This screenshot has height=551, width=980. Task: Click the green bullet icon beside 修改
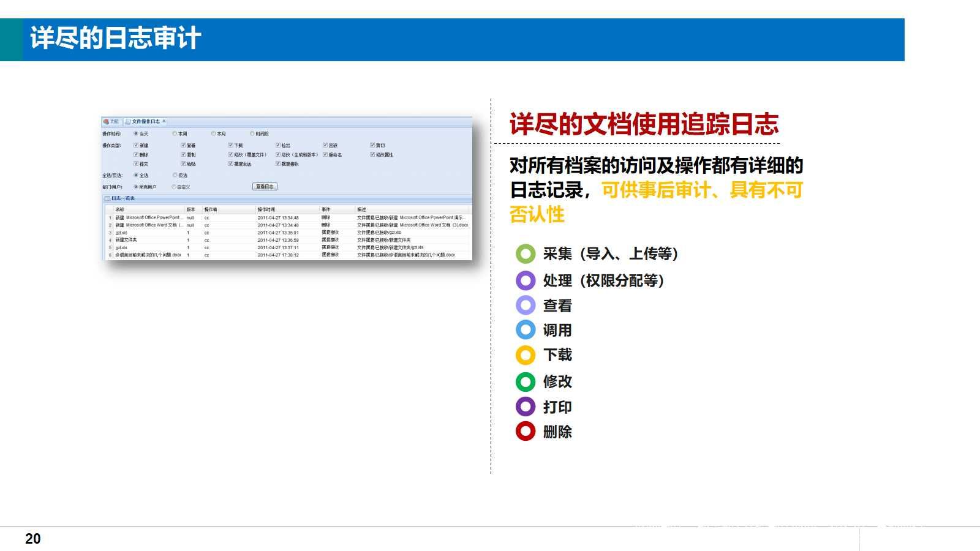pyautogui.click(x=526, y=381)
